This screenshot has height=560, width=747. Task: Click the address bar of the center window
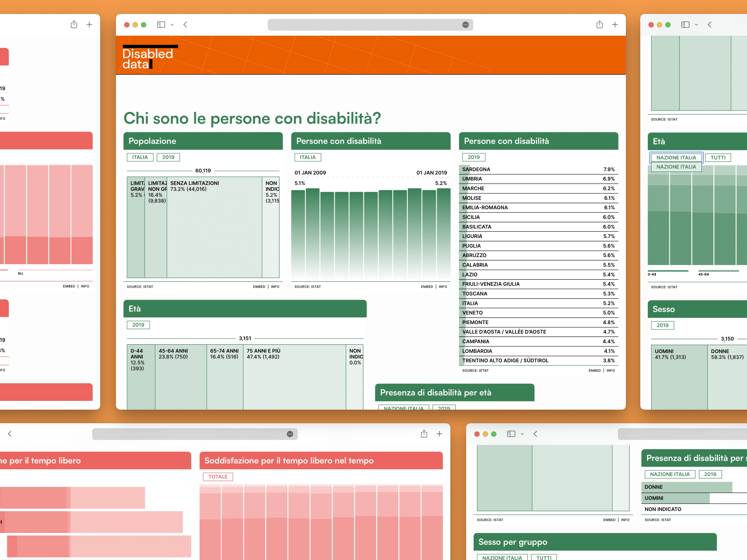(370, 25)
